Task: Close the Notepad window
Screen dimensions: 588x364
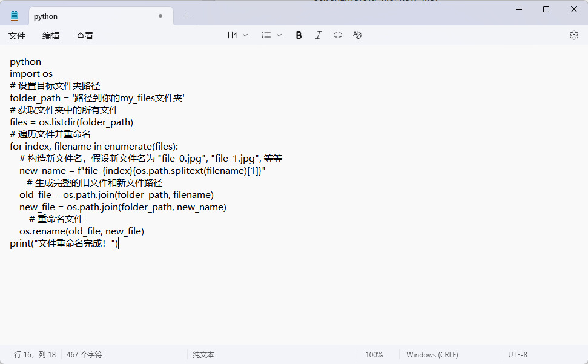Action: 573,9
